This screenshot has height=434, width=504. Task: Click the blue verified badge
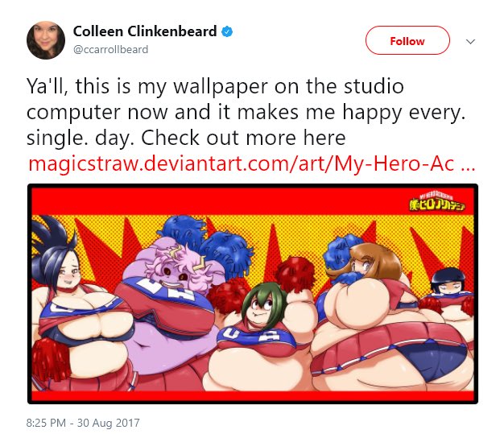pyautogui.click(x=227, y=31)
